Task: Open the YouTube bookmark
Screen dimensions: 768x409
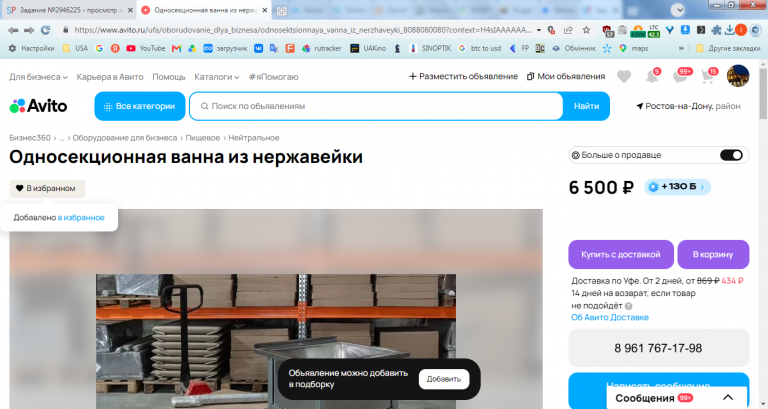Action: pos(145,48)
